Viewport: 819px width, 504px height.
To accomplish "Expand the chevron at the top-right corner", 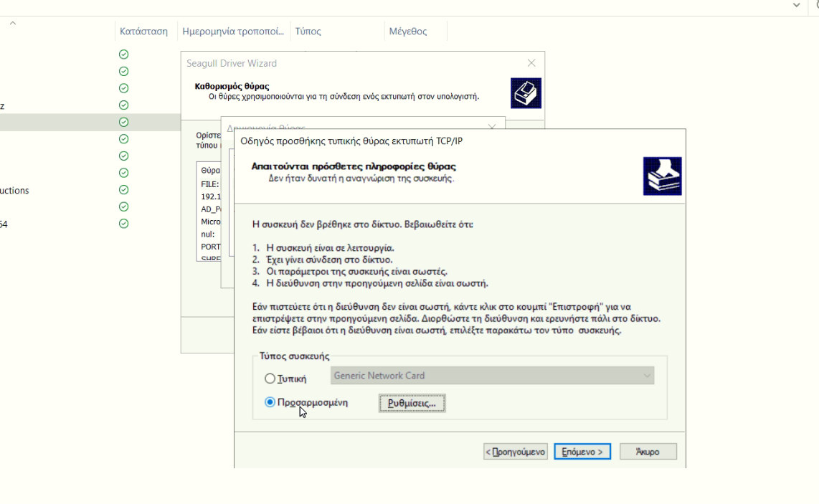I will pos(796,5).
